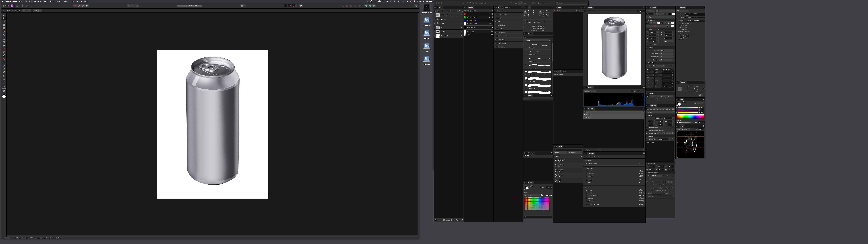This screenshot has width=868, height=244.
Task: Open the Spelling English language dropdown
Action: pos(666,50)
